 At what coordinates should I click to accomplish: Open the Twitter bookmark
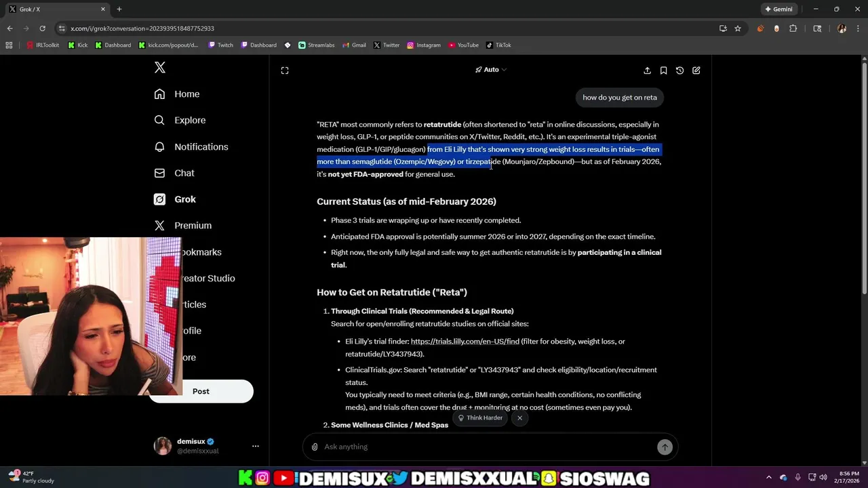[x=387, y=45]
